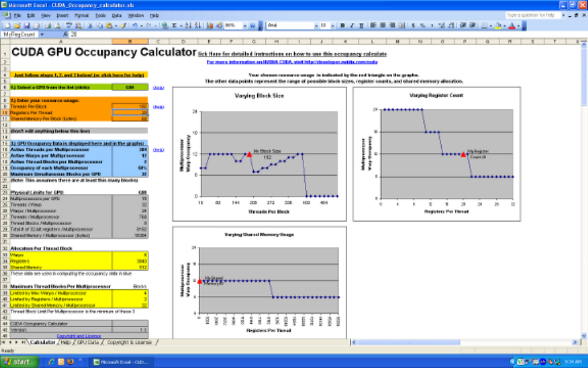This screenshot has width=588, height=368.
Task: Toggle Center alignment
Action: (x=382, y=25)
